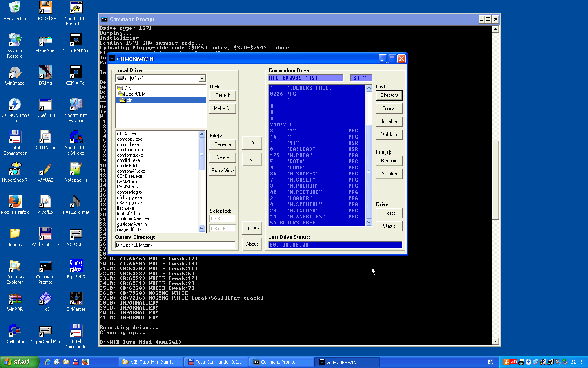
Task: Open Wildewutz 0.7 desktop icon
Action: (x=45, y=237)
